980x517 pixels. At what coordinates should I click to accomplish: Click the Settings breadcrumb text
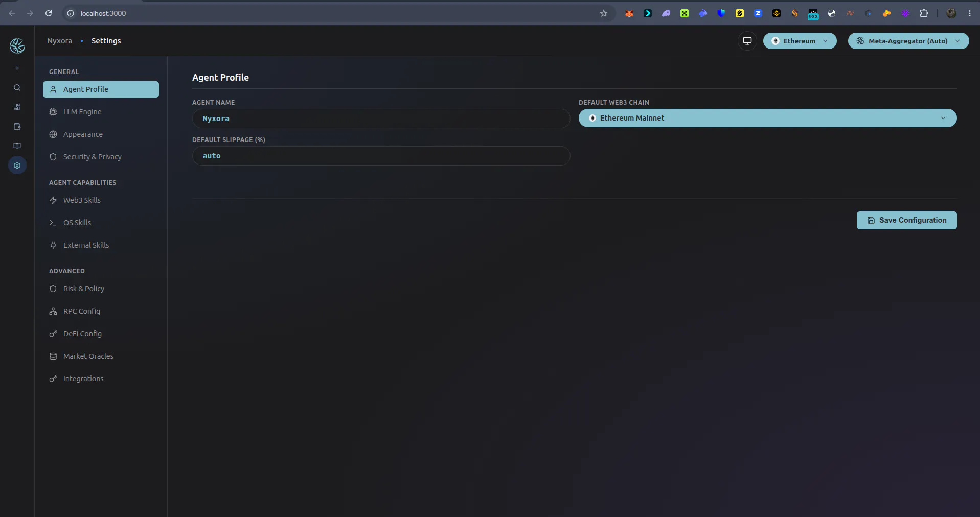click(x=106, y=41)
